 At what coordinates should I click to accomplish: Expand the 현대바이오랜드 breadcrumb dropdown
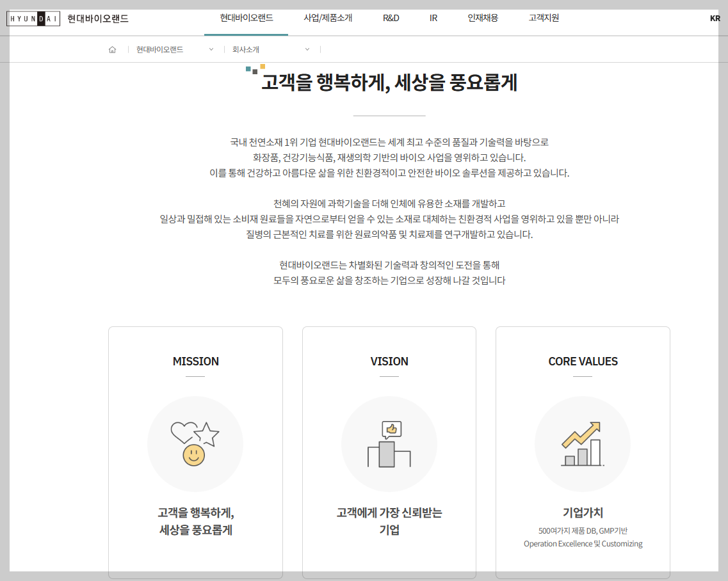(211, 49)
